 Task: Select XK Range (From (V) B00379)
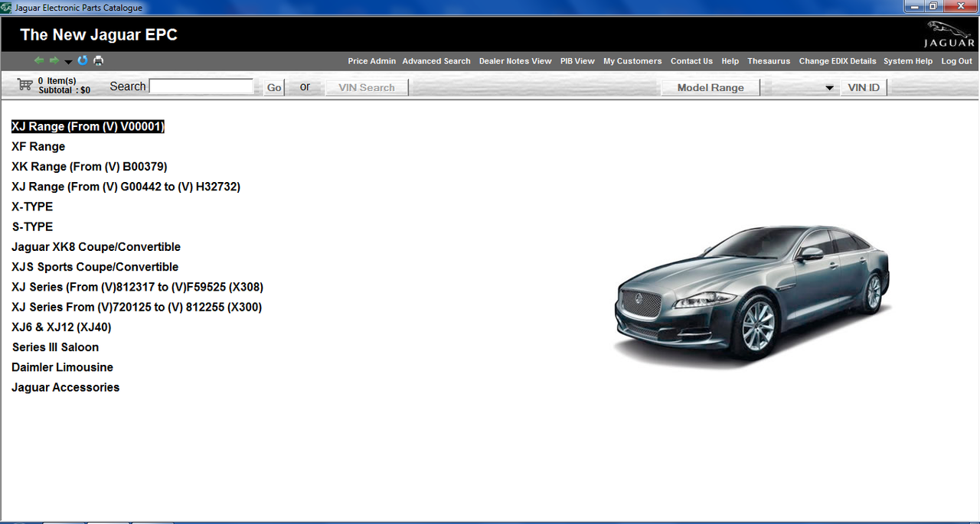pos(90,166)
